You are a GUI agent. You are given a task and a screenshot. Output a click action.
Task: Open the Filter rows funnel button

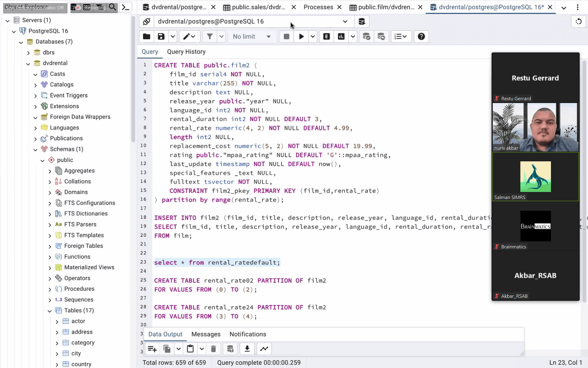tap(209, 36)
